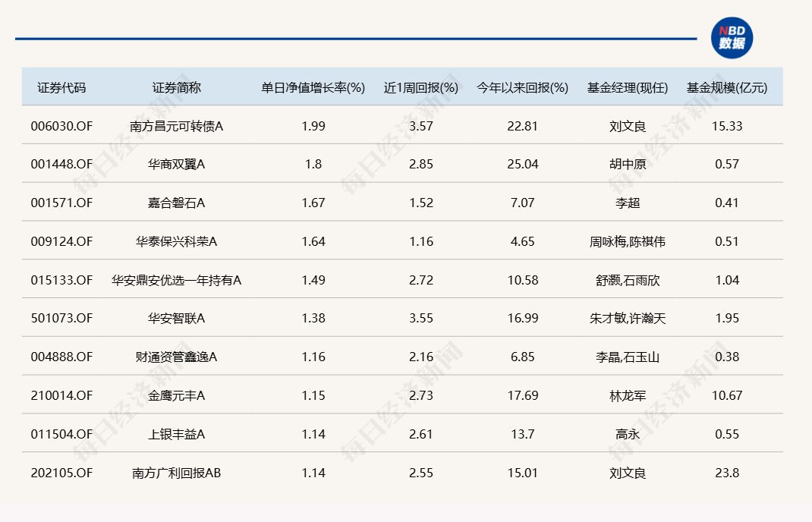The width and height of the screenshot is (812, 522).
Task: Click weekly return value 2.85
Action: 421,164
